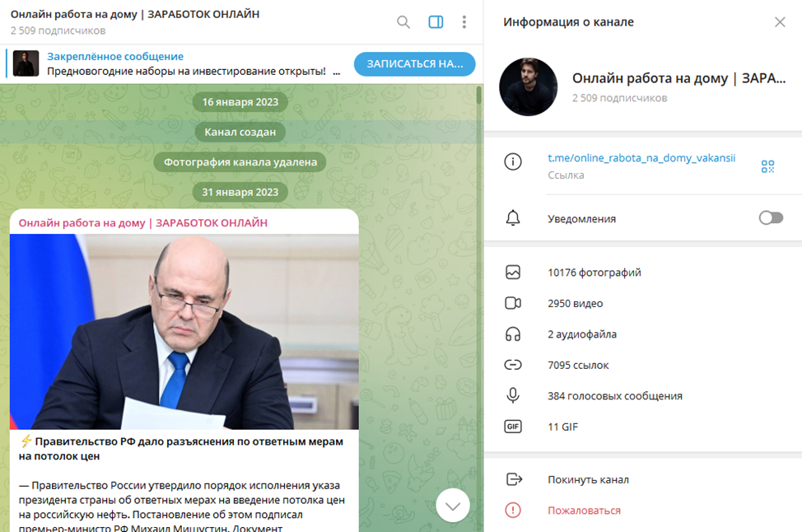This screenshot has width=802, height=532.
Task: Click the info circle icon beside link
Action: tap(513, 161)
